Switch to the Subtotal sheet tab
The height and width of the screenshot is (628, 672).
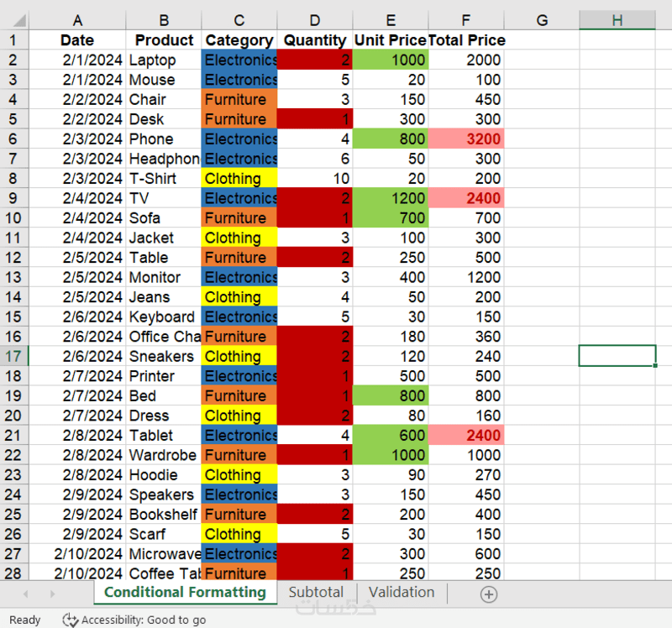coord(317,592)
